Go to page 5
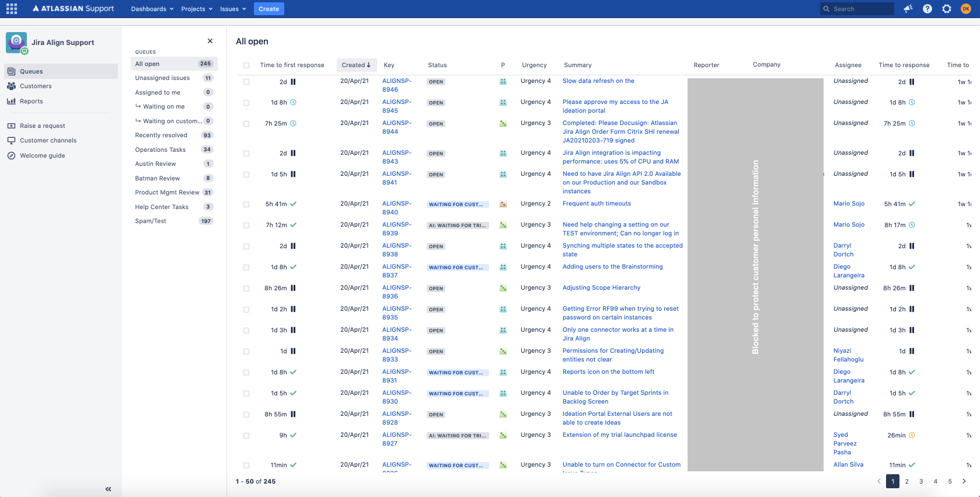 [x=950, y=481]
